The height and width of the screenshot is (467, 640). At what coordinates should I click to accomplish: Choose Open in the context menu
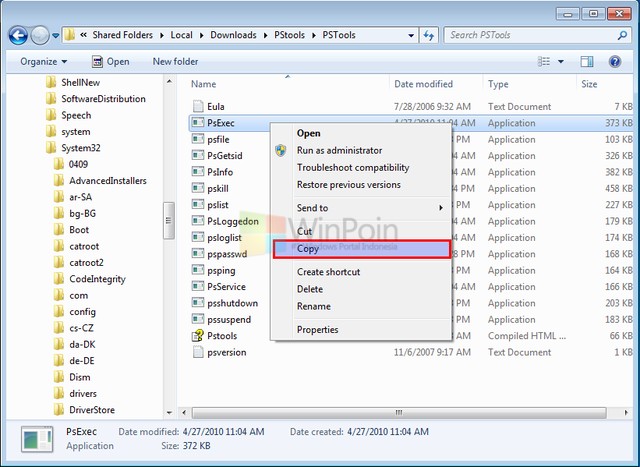[x=362, y=133]
